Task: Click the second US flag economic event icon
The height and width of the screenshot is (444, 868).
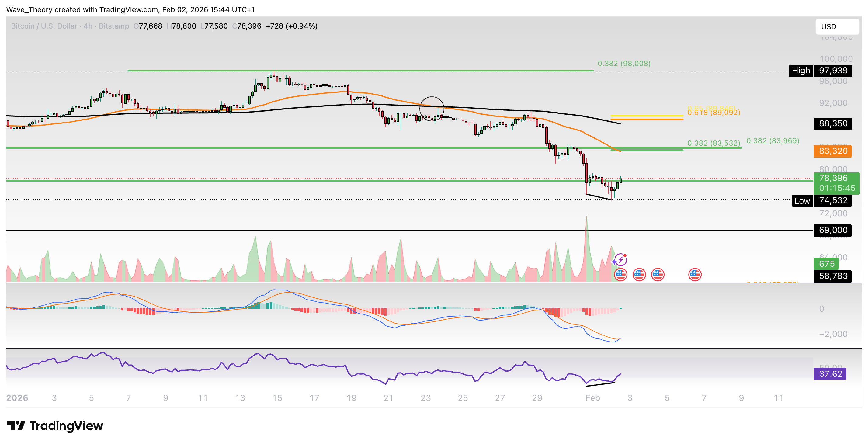Action: pyautogui.click(x=639, y=275)
